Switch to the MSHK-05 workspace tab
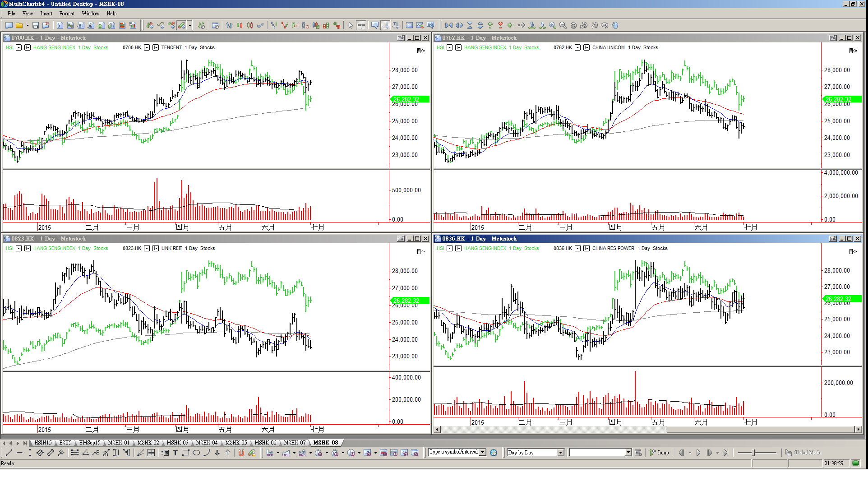 click(x=236, y=443)
